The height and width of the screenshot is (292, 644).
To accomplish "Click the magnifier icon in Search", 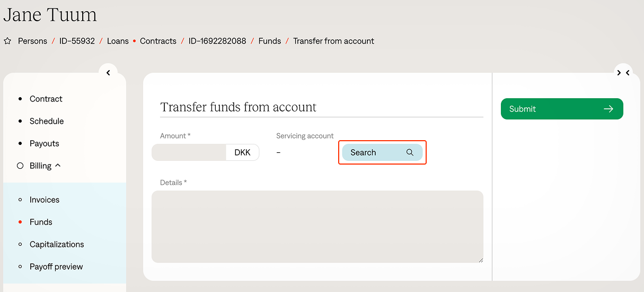I will pyautogui.click(x=410, y=152).
